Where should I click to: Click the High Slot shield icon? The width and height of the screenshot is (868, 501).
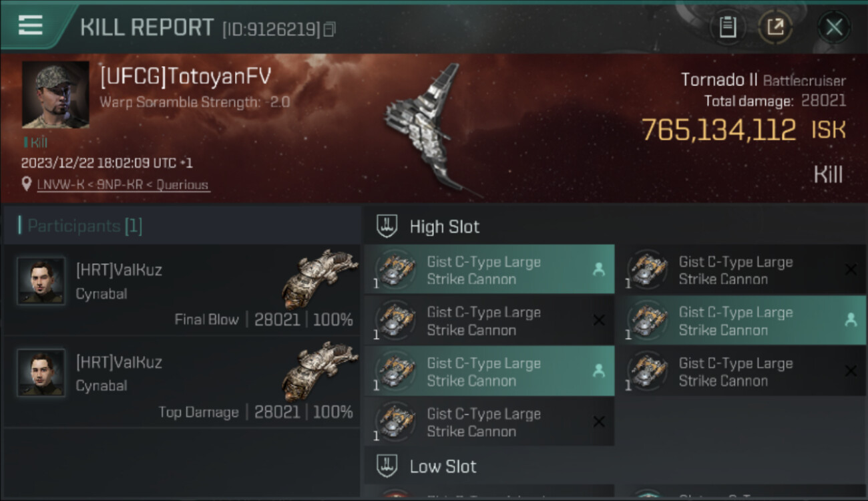coord(387,226)
